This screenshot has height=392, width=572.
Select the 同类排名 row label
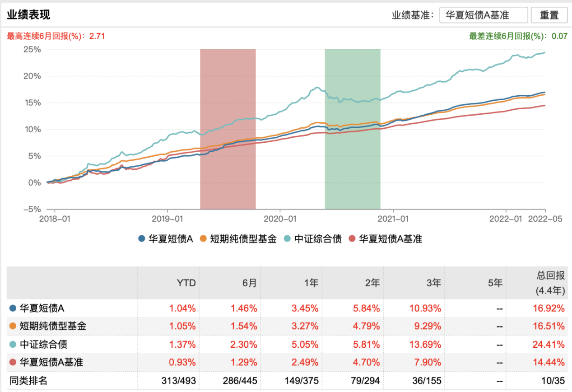pyautogui.click(x=28, y=381)
